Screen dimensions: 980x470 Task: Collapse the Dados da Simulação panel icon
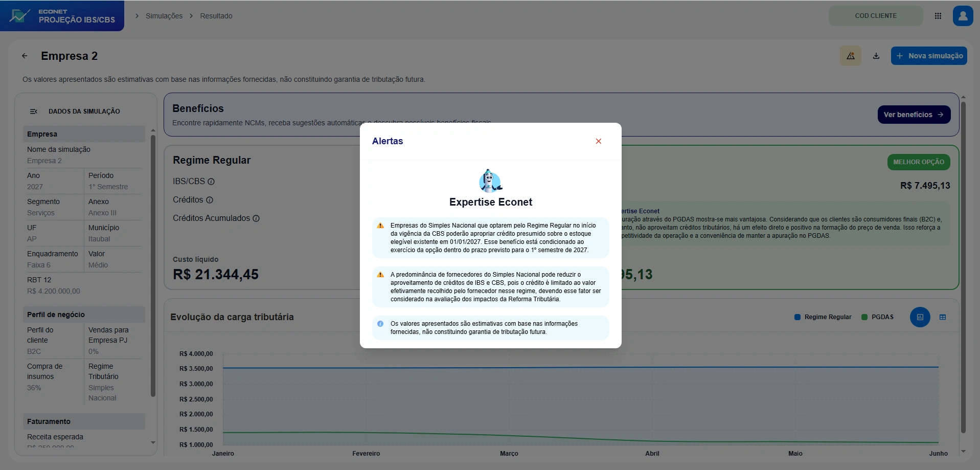(x=34, y=111)
